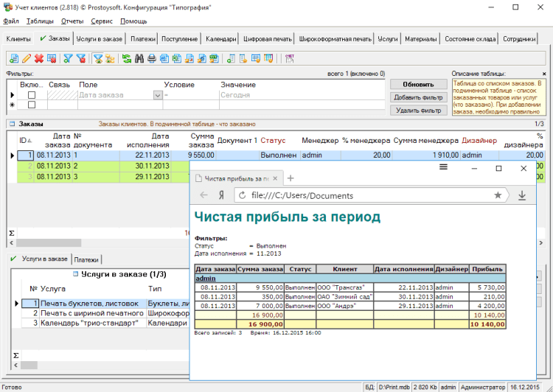Click the red X delete record icon
The height and width of the screenshot is (392, 553).
[38, 58]
